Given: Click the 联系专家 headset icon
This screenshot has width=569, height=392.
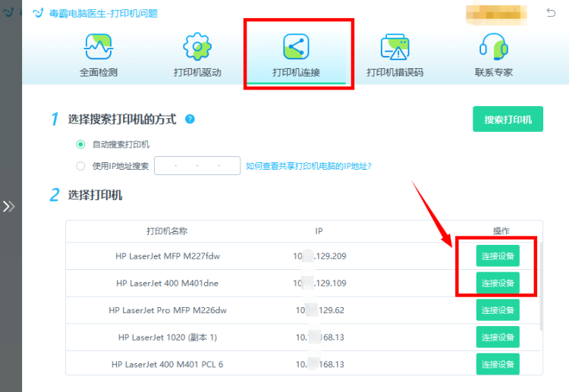Looking at the screenshot, I should (494, 46).
